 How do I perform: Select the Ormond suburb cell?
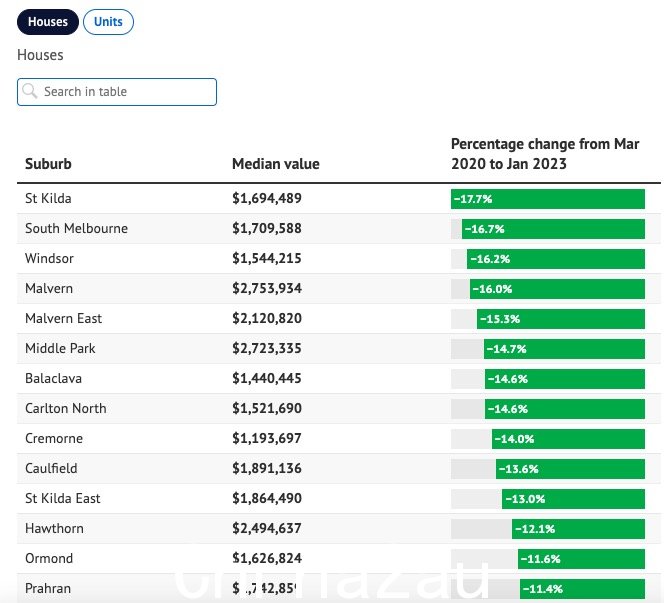(x=49, y=559)
